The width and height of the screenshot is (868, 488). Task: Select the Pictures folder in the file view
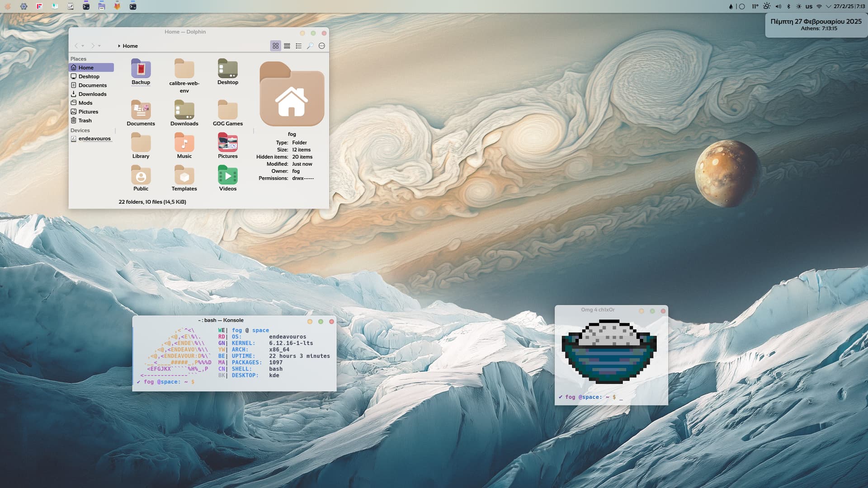point(227,142)
